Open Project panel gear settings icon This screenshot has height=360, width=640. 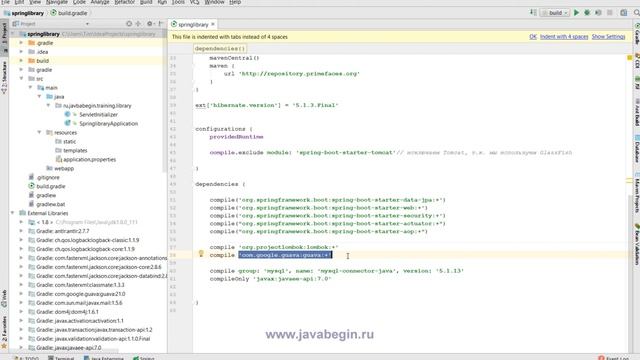[x=150, y=24]
